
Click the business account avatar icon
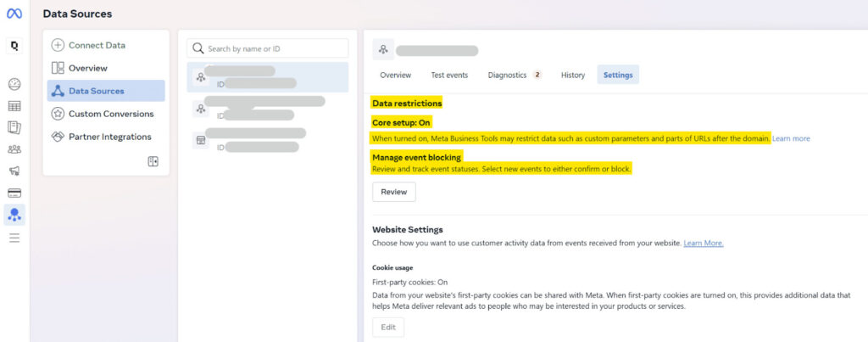click(14, 47)
